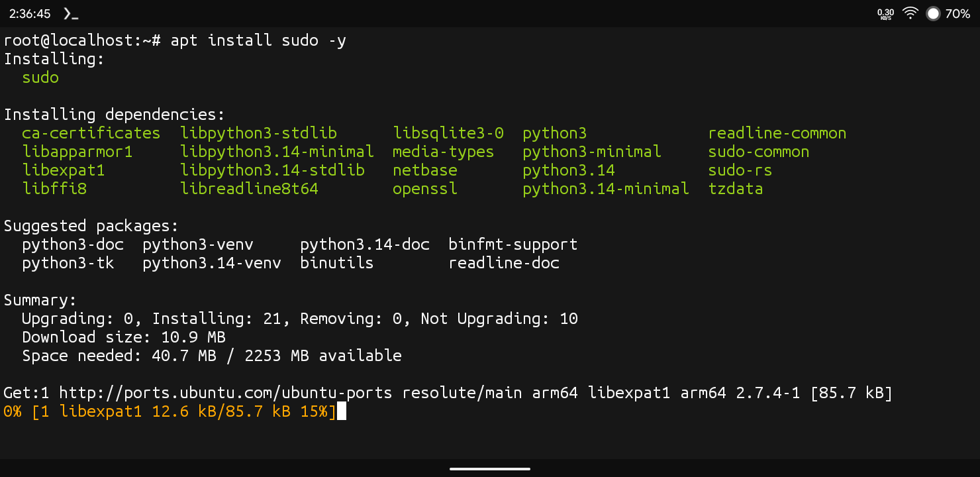Tap the Wi-Fi signal icon
980x477 pixels.
coord(911,13)
